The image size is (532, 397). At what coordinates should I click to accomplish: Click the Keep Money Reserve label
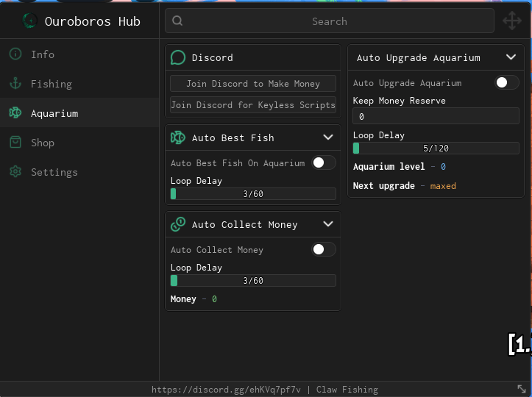click(399, 101)
